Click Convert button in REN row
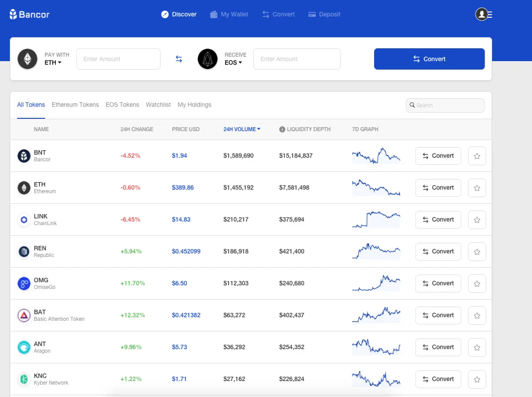The width and height of the screenshot is (532, 397). 438,252
